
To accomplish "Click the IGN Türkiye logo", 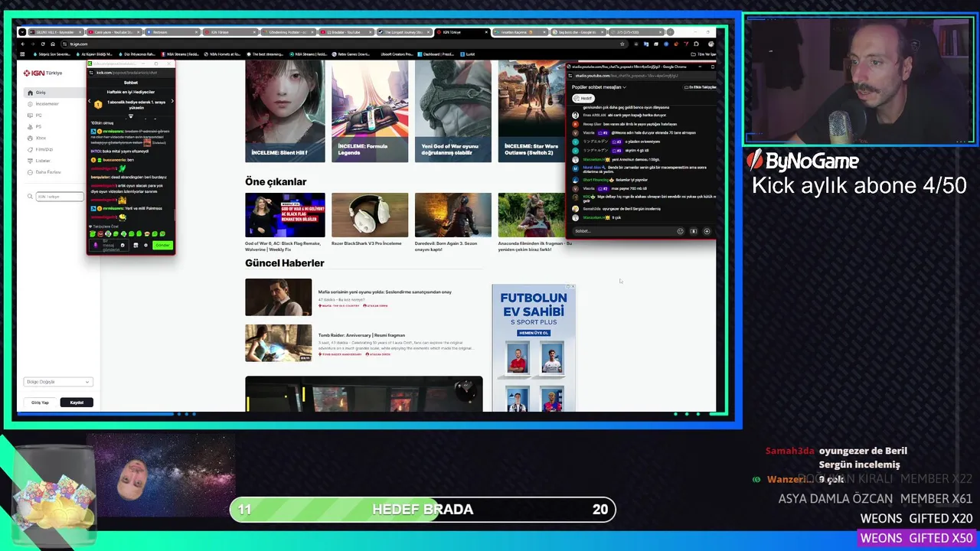I will coord(43,73).
